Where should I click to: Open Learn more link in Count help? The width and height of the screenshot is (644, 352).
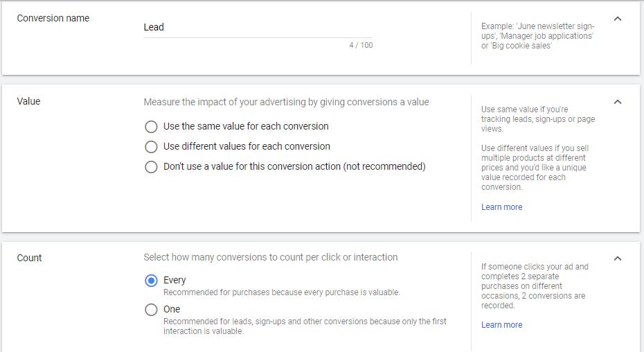click(x=501, y=325)
